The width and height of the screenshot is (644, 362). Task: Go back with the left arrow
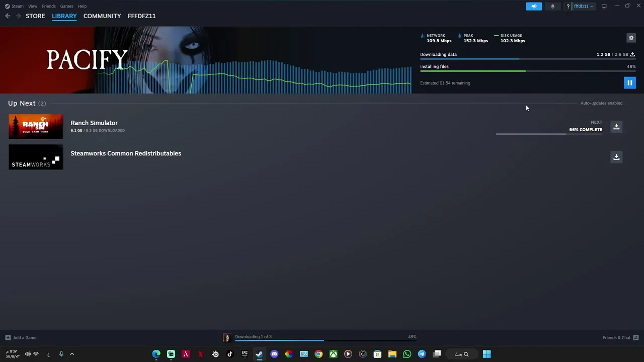click(x=8, y=16)
